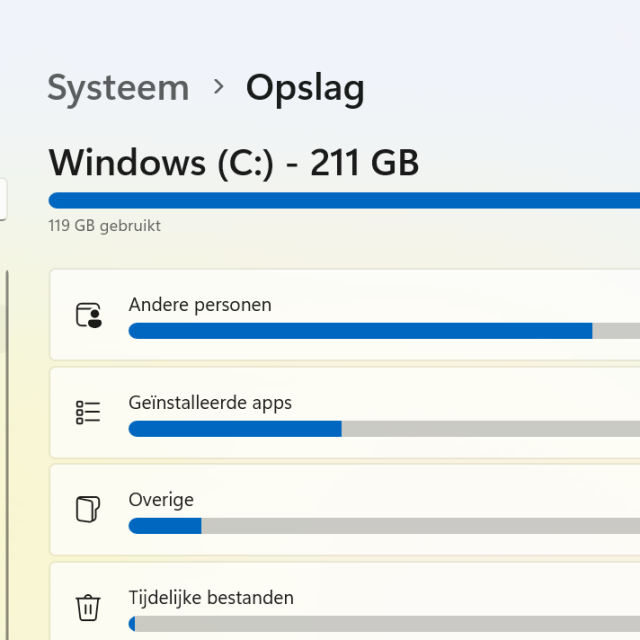Click the Overige files icon
The width and height of the screenshot is (640, 640).
(x=88, y=509)
